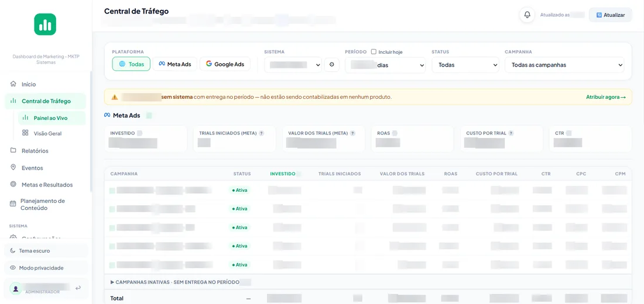This screenshot has height=304, width=644.
Task: Click help icon next to Custo por Trial card
Action: (x=511, y=133)
